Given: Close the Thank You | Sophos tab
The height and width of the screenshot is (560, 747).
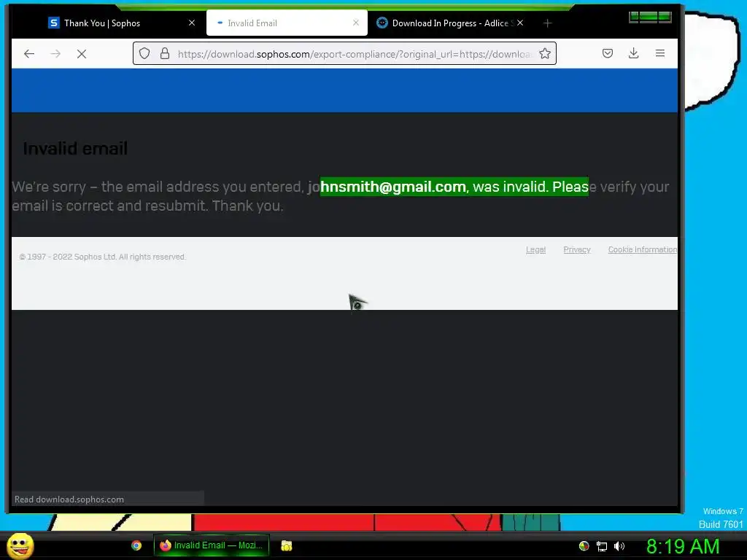Looking at the screenshot, I should 192,23.
